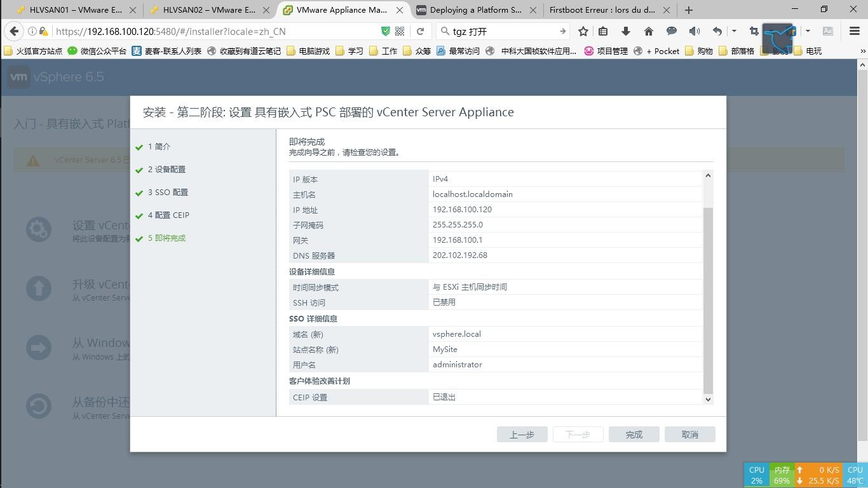Select the DNS value 202.102.192.68

tap(460, 255)
